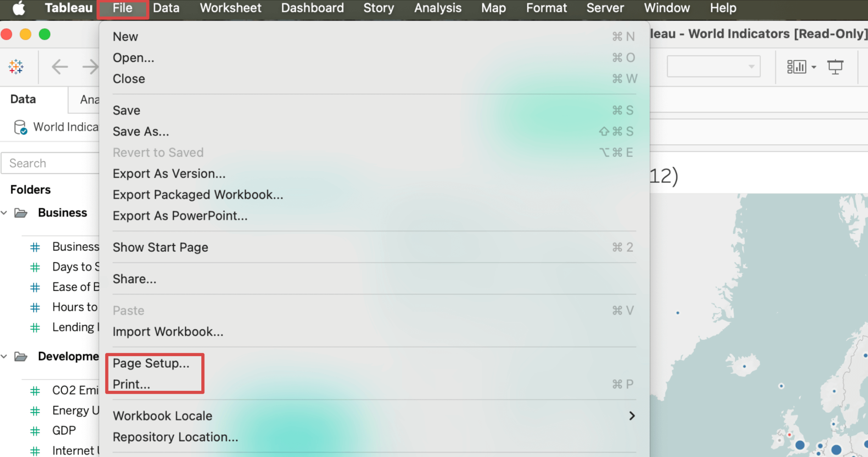Click the Tableau logo start page icon

pyautogui.click(x=16, y=67)
